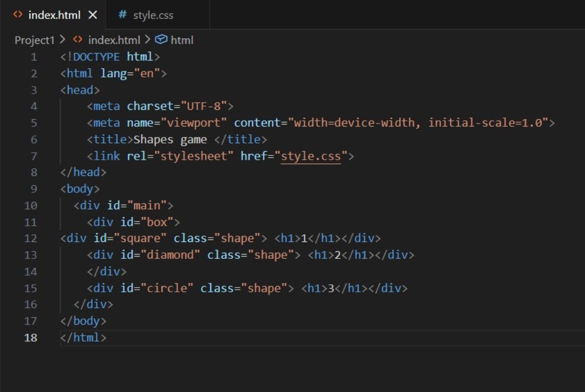
Task: Click the "main" id value
Action: [147, 206]
